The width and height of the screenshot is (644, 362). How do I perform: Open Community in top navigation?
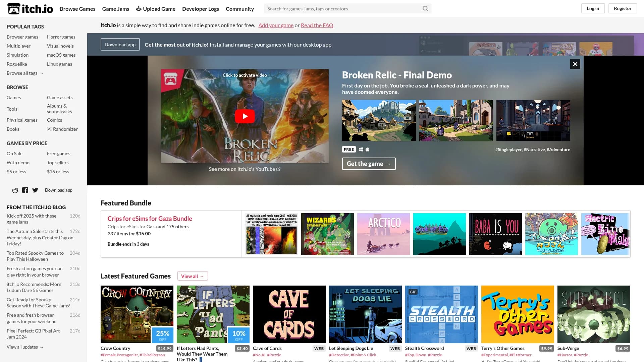pyautogui.click(x=240, y=9)
